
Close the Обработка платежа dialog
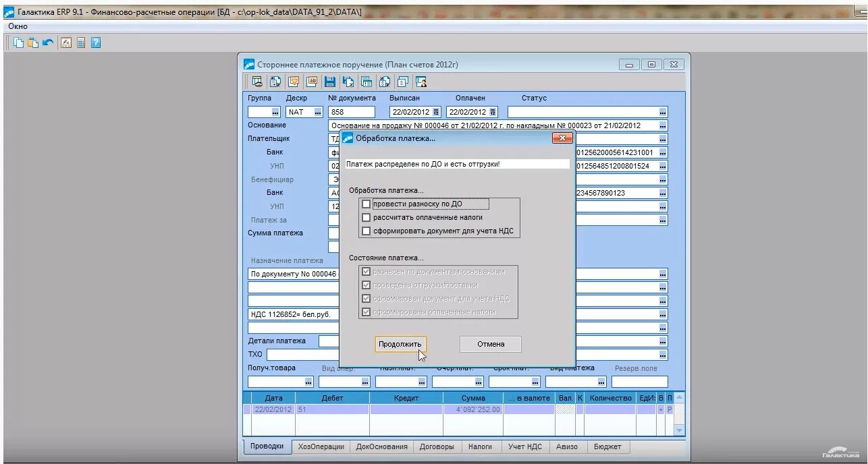click(562, 138)
